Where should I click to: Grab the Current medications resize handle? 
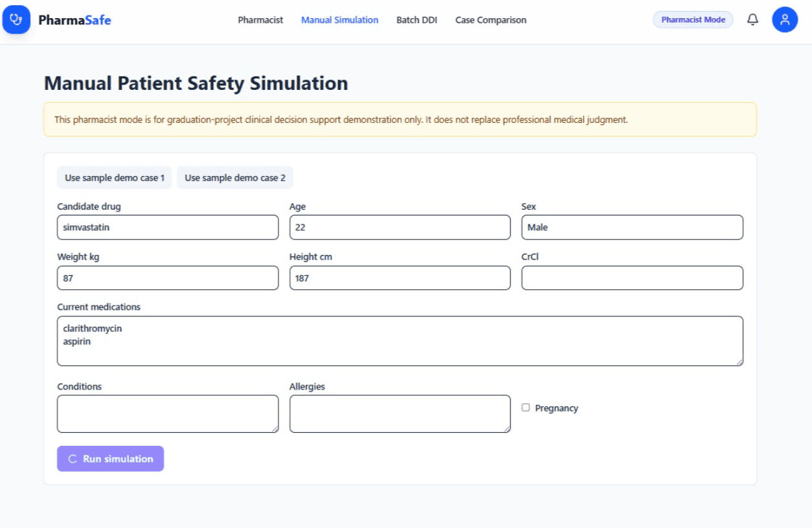pos(739,362)
